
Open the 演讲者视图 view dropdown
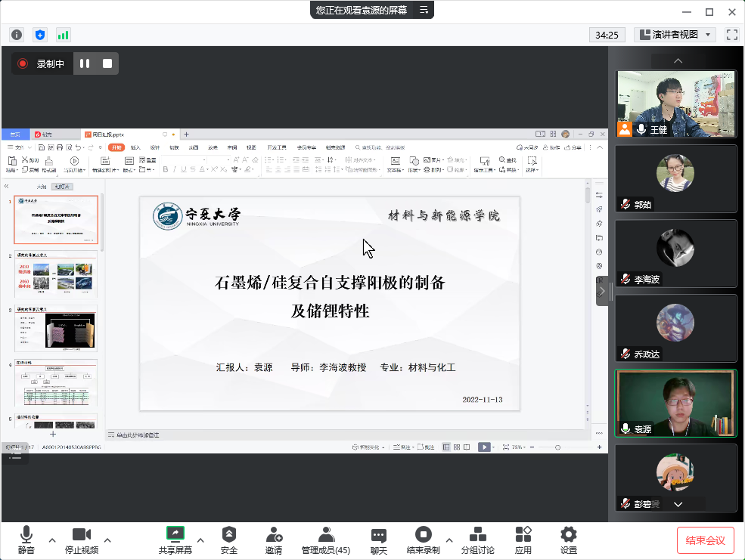pos(675,35)
